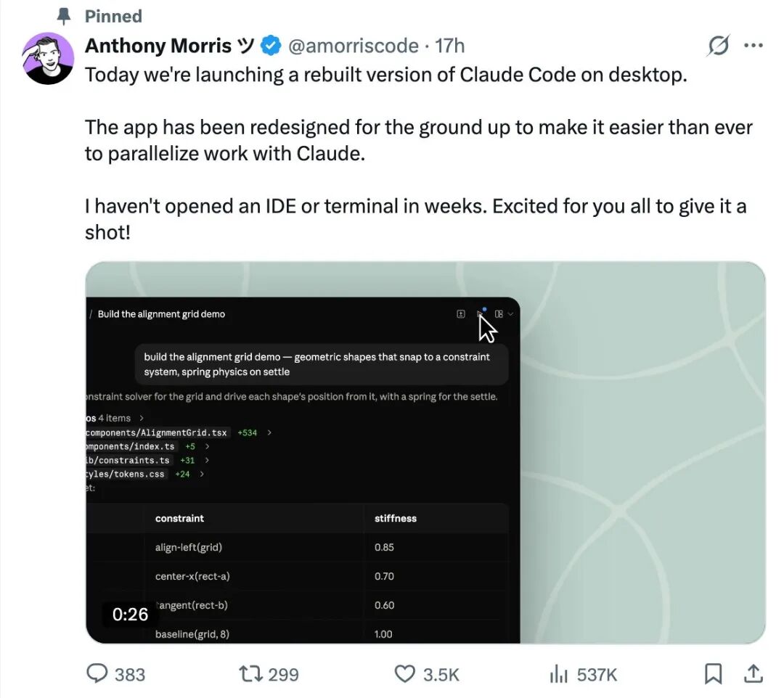The height and width of the screenshot is (698, 784).
Task: Click the share upload icon
Action: pyautogui.click(x=753, y=674)
